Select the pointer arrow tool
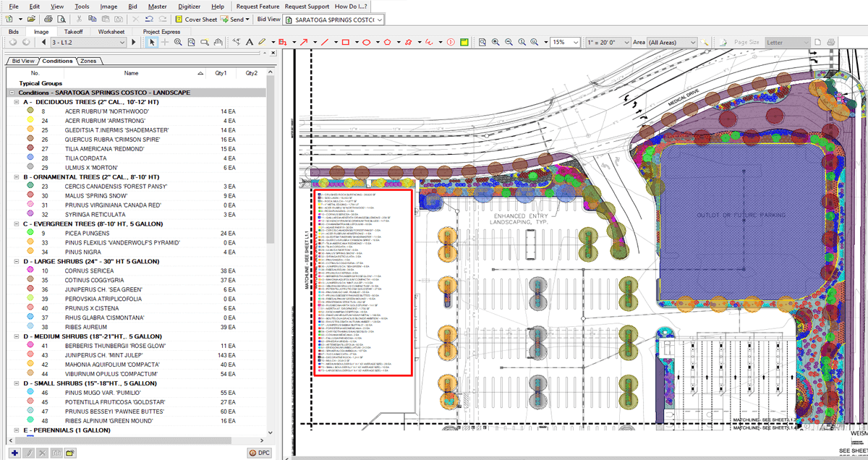Image resolution: width=868 pixels, height=460 pixels. [153, 43]
